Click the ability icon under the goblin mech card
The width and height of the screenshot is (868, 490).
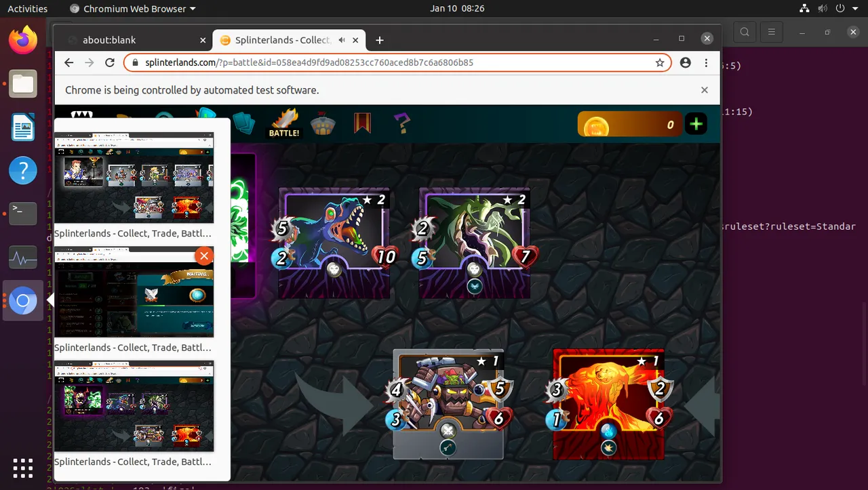(x=448, y=447)
